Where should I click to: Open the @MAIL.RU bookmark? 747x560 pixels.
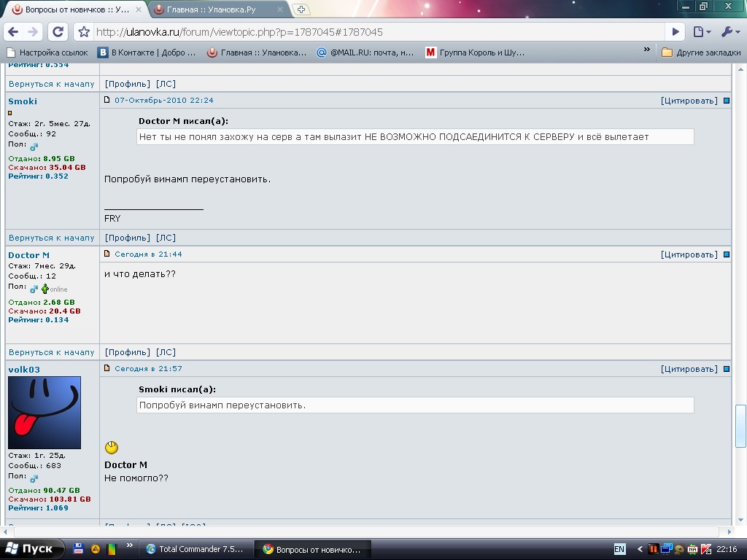click(x=365, y=52)
